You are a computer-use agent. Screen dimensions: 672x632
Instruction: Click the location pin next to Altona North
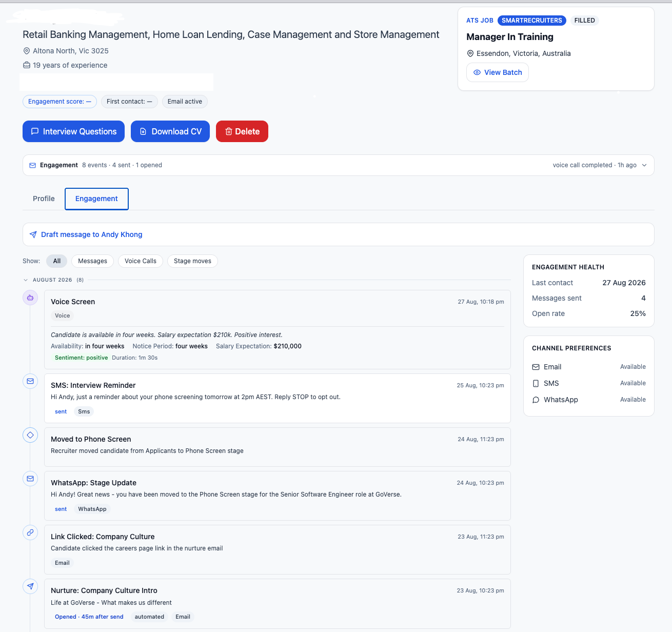pos(27,51)
